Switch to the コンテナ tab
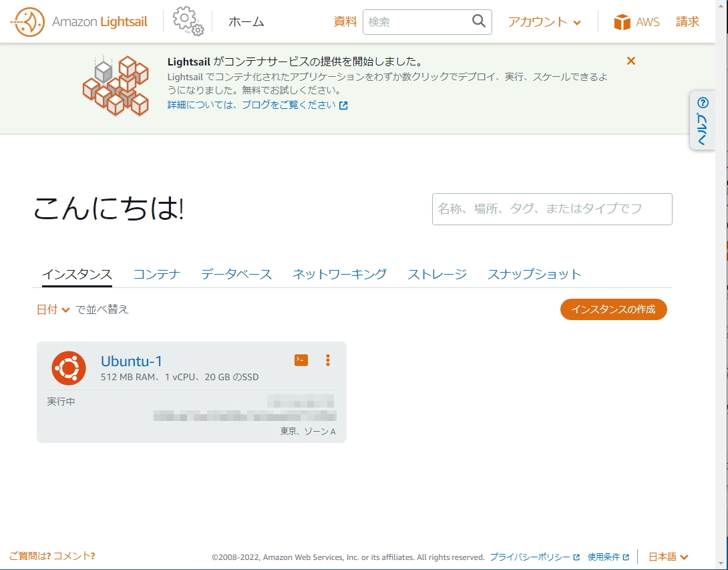 tap(156, 274)
